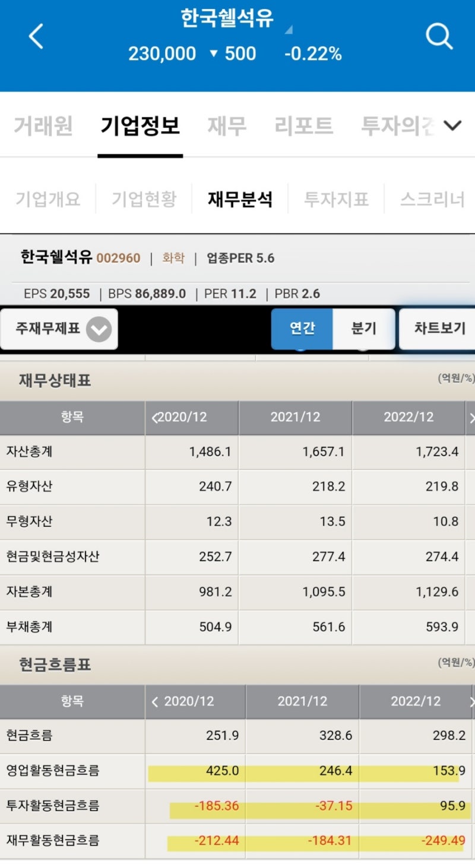The image size is (475, 868).
Task: Click the 화학 sector link
Action: pyautogui.click(x=173, y=259)
